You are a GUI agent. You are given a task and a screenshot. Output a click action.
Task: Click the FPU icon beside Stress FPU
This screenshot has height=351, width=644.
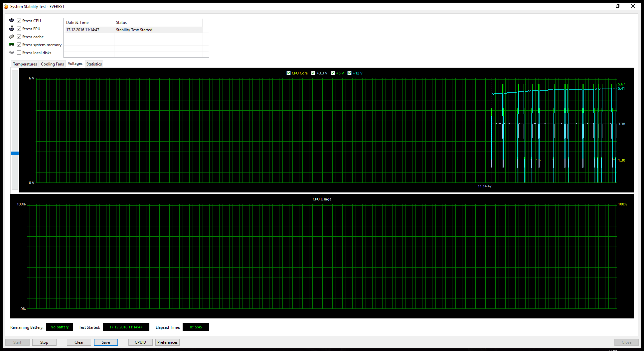click(x=12, y=29)
